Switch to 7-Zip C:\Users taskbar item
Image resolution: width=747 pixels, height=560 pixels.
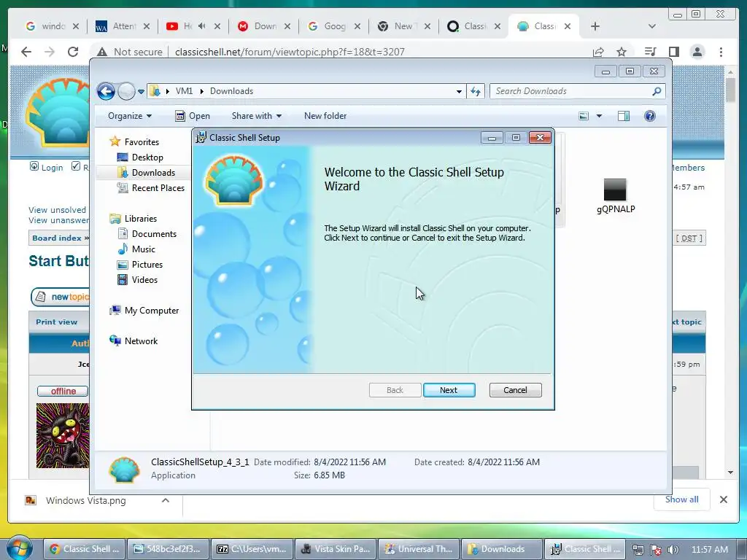coord(252,548)
